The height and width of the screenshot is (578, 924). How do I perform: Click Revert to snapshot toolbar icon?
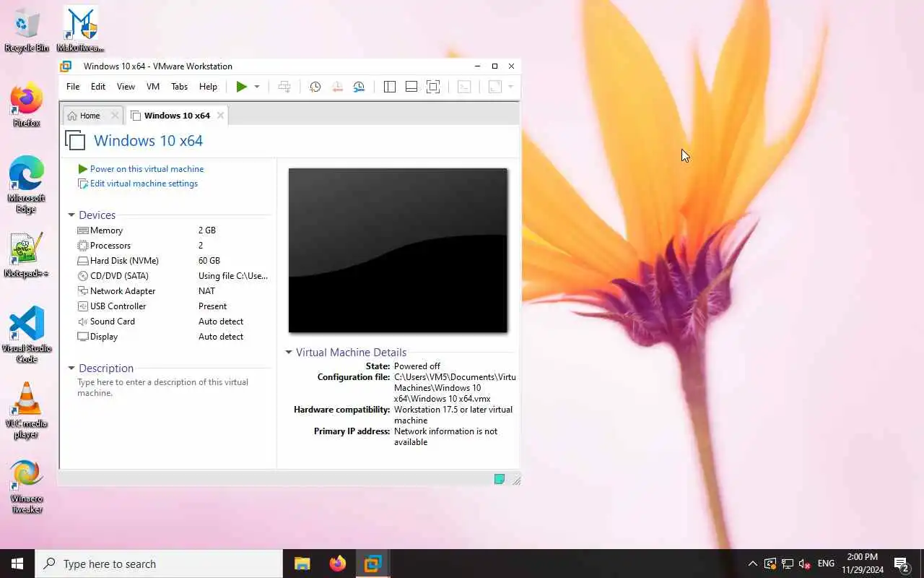(337, 87)
